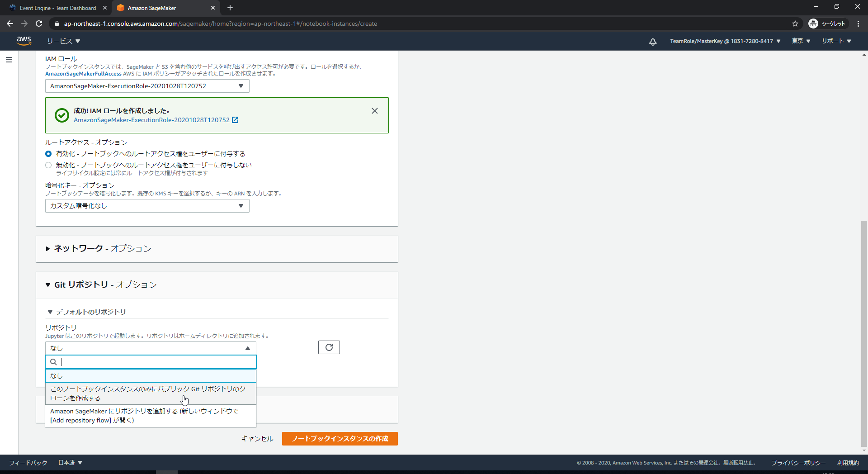Choose add repository to Amazon SageMaker option
The height and width of the screenshot is (474, 868).
coord(151,416)
